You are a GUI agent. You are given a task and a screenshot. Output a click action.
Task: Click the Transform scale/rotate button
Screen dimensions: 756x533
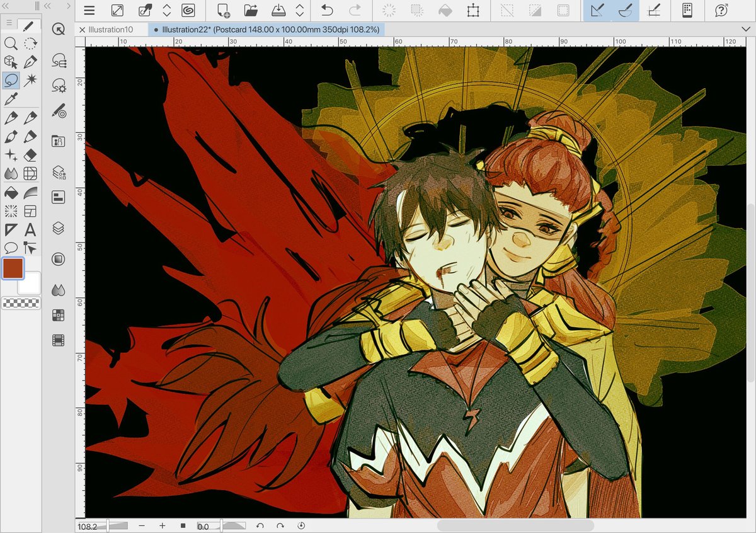click(x=472, y=10)
